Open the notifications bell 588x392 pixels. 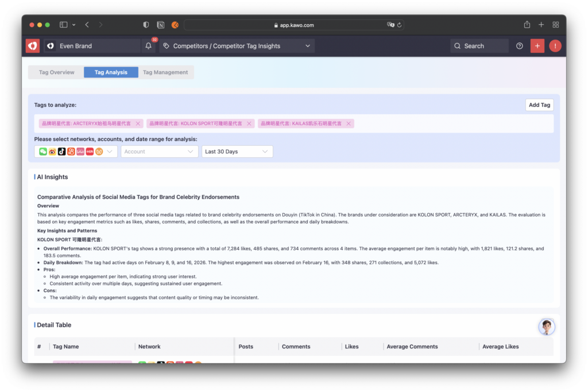pyautogui.click(x=149, y=46)
